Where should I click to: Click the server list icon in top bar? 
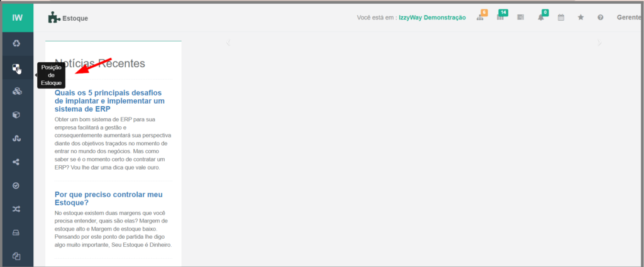click(521, 18)
